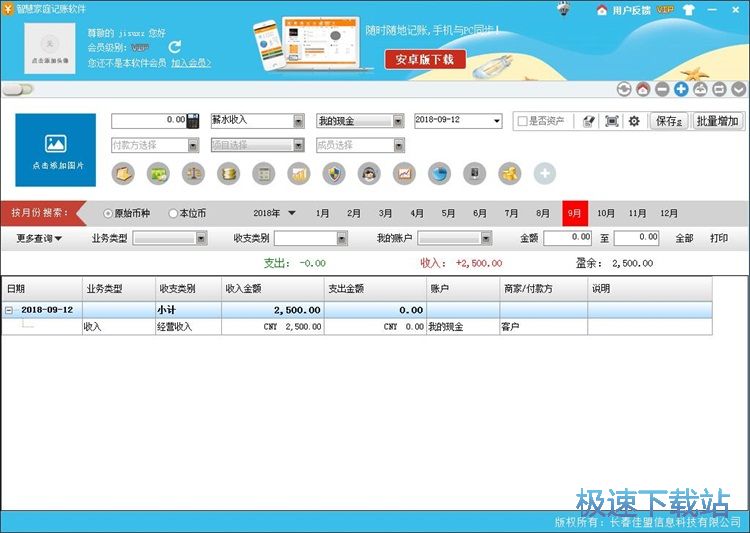
Task: Click the 批量增加 button
Action: point(717,121)
